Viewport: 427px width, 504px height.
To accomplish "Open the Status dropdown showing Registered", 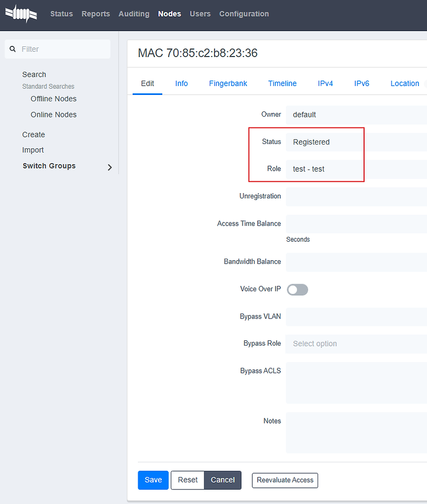I will (x=356, y=142).
